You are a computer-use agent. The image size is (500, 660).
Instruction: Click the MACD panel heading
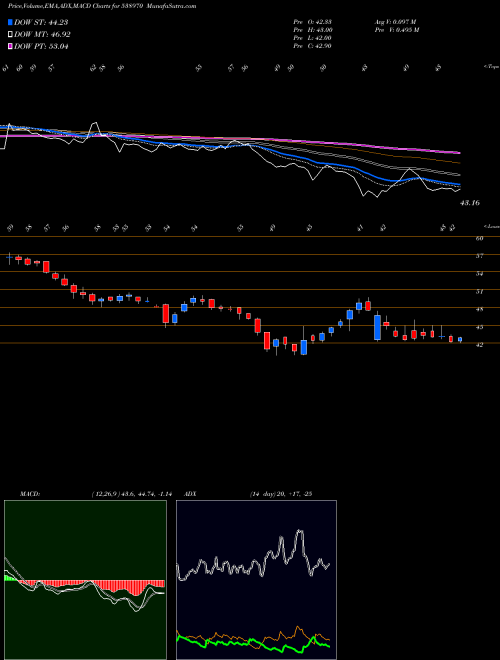(x=29, y=494)
